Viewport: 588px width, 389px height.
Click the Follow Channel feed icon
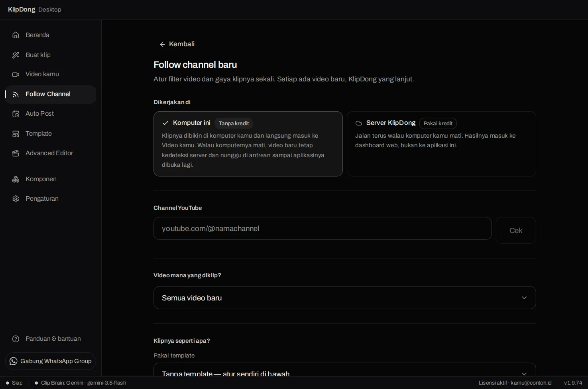coord(16,94)
